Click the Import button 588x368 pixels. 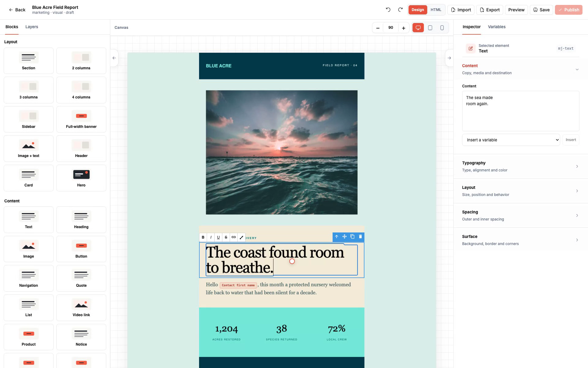click(461, 10)
